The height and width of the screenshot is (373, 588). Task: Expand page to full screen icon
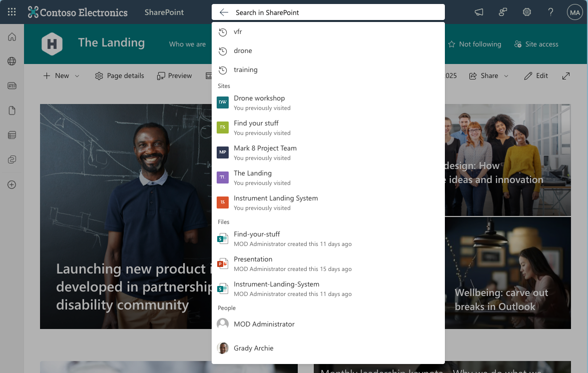[x=566, y=76]
